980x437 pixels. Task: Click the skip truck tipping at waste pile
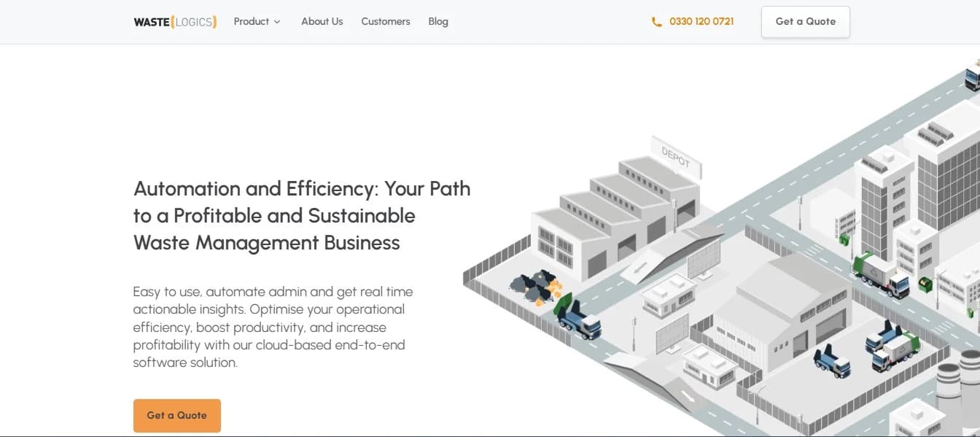tap(578, 318)
